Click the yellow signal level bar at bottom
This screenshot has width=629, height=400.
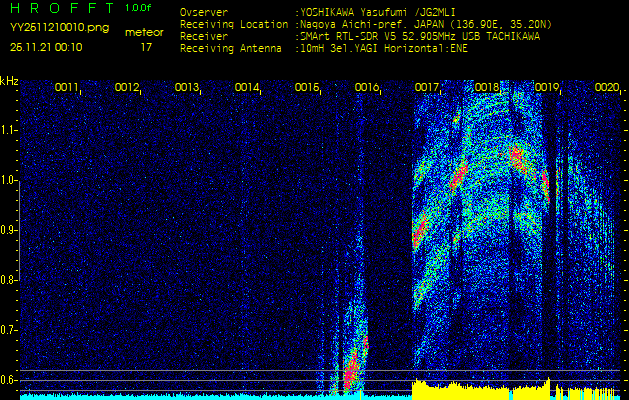pyautogui.click(x=513, y=391)
